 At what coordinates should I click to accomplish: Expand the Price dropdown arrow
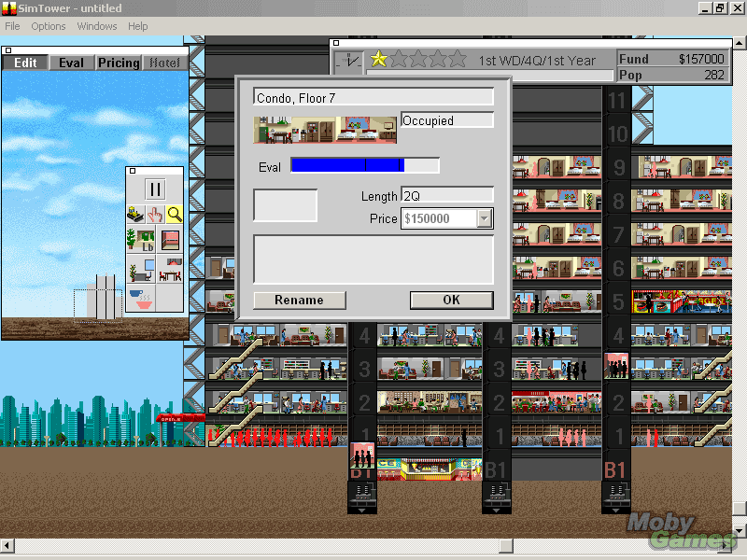(485, 218)
